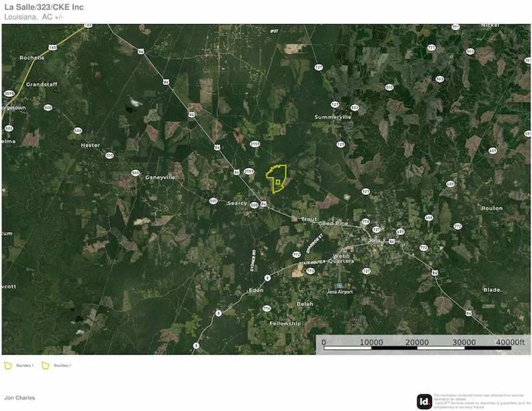Click the route 3259 shield near Grandstaff
The width and height of the screenshot is (532, 411).
point(9,94)
